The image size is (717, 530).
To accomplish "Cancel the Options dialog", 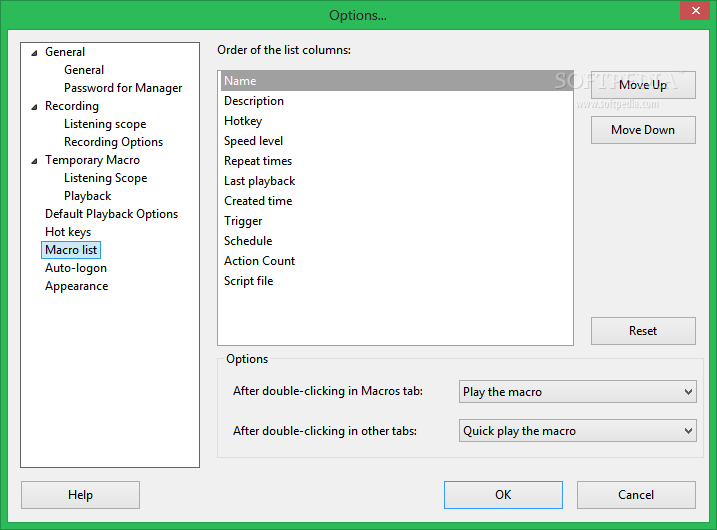I will click(636, 495).
